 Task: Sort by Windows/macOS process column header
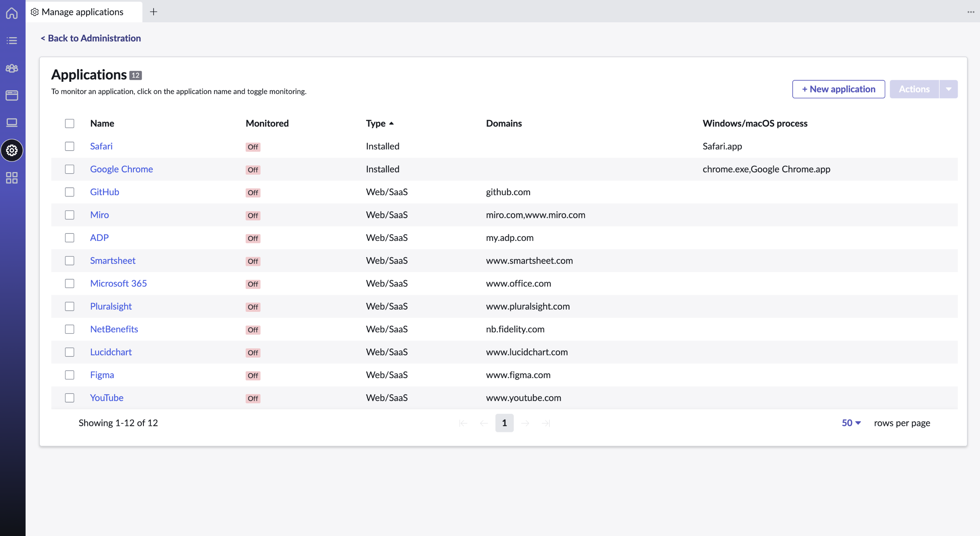point(755,123)
